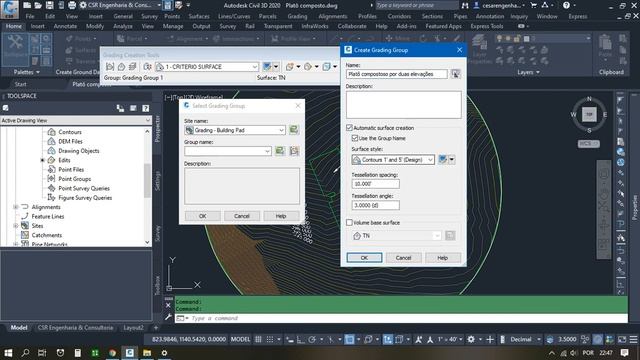Viewport: 640px width, 360px height.
Task: Open Help in Create Grading Group dialog
Action: [x=442, y=258]
